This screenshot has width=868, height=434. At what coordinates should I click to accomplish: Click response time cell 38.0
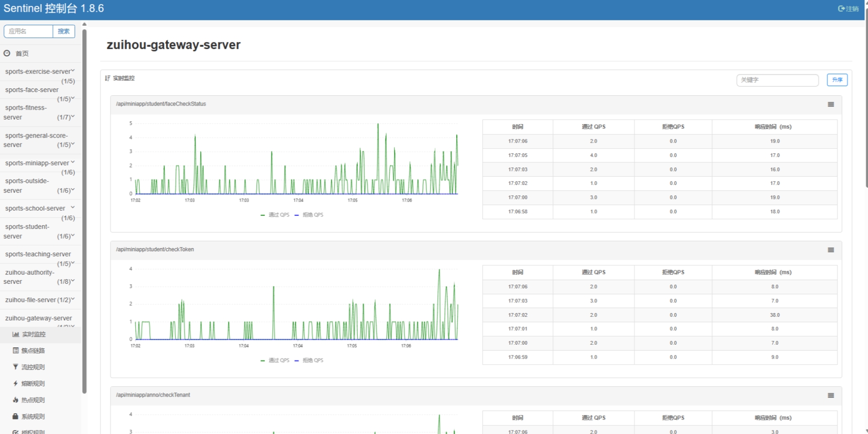pyautogui.click(x=775, y=315)
